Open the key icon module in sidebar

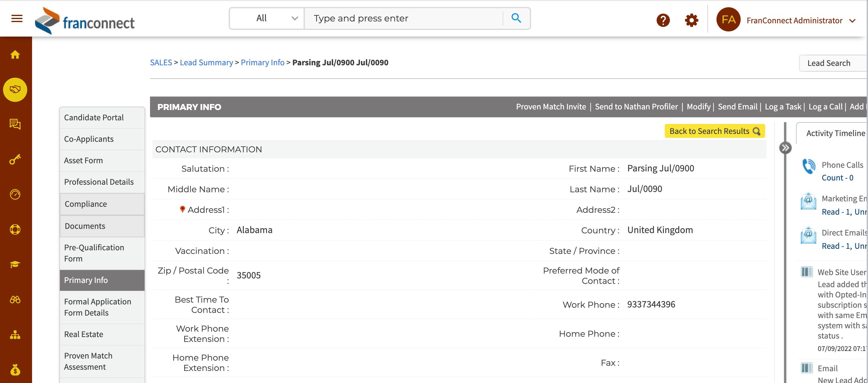tap(15, 159)
